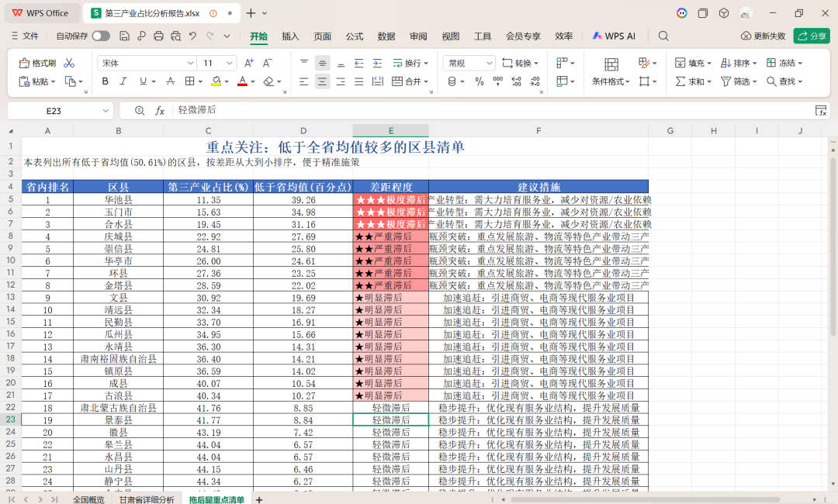The image size is (838, 504).
Task: Select column header F
Action: 538,131
